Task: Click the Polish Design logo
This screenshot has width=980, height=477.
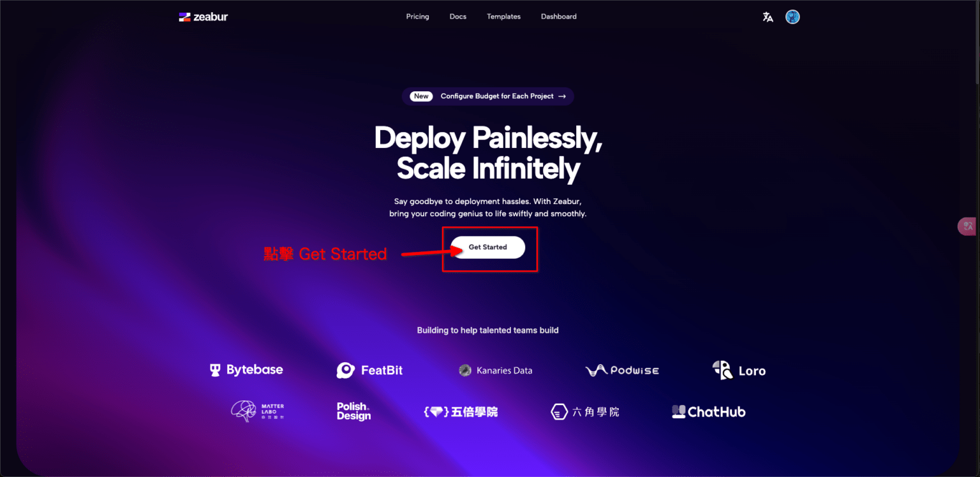Action: click(353, 411)
